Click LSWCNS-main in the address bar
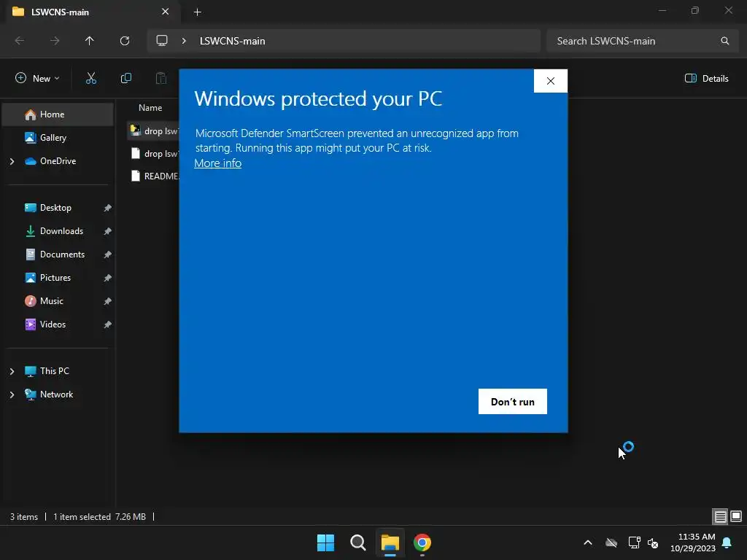 tap(232, 41)
